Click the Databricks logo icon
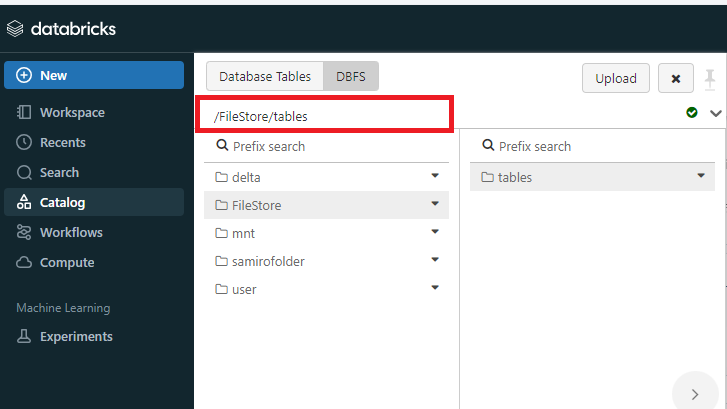 (15, 29)
